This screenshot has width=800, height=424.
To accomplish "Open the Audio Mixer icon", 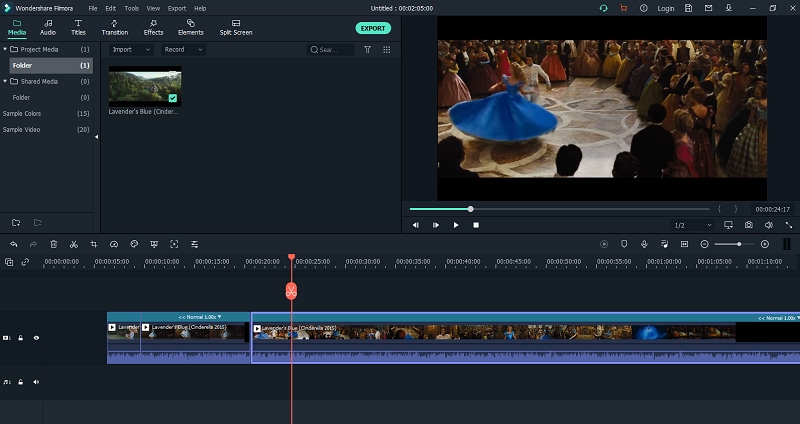I will click(x=664, y=244).
